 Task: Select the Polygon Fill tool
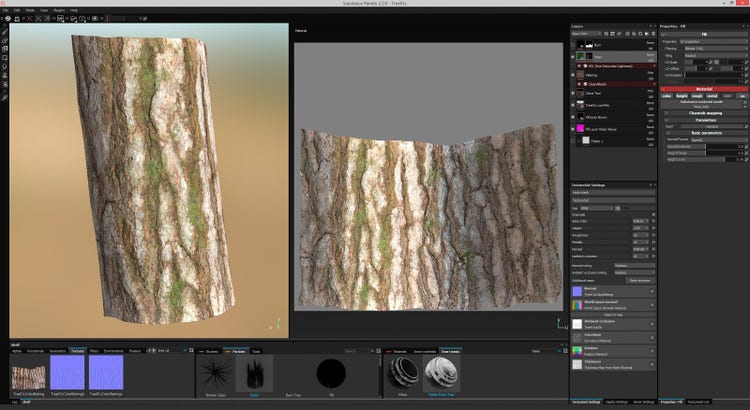pos(5,57)
